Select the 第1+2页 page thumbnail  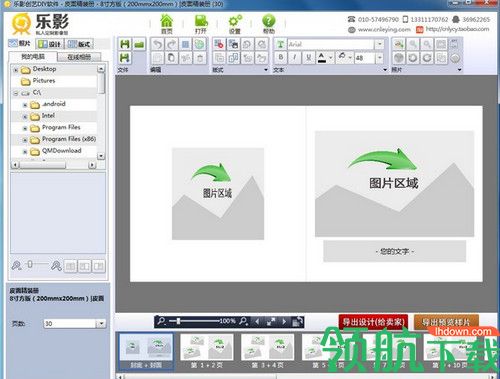tap(207, 351)
